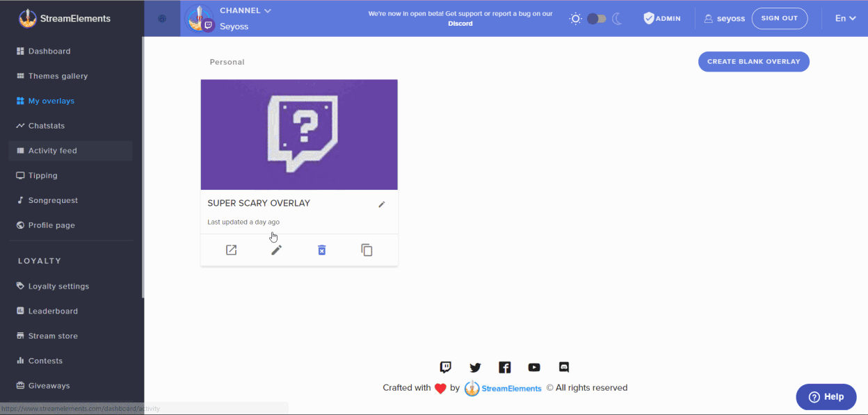Open the Stream store page

click(52, 336)
